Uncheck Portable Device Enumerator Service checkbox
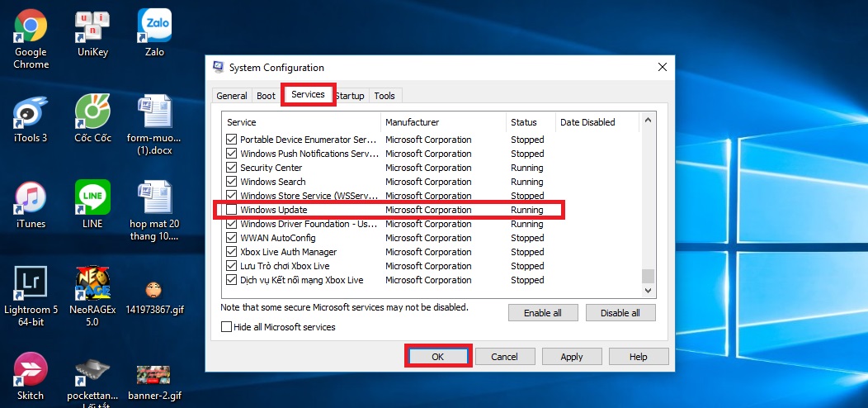Image resolution: width=868 pixels, height=408 pixels. tap(231, 140)
